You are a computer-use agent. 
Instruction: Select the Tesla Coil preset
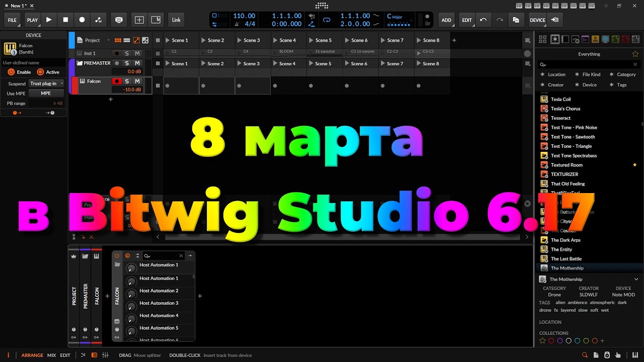click(x=588, y=99)
